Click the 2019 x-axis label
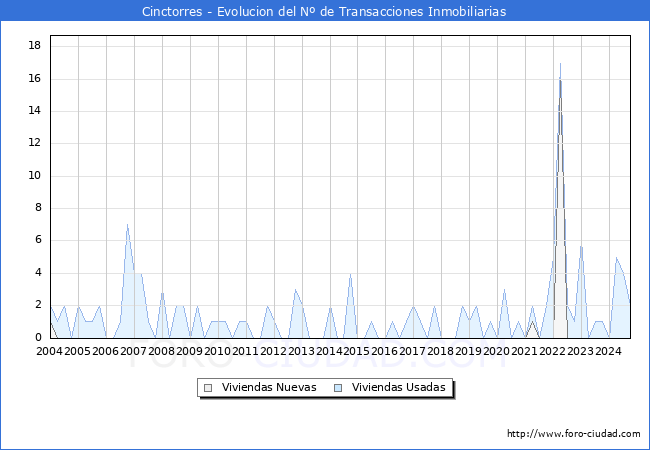 (468, 351)
